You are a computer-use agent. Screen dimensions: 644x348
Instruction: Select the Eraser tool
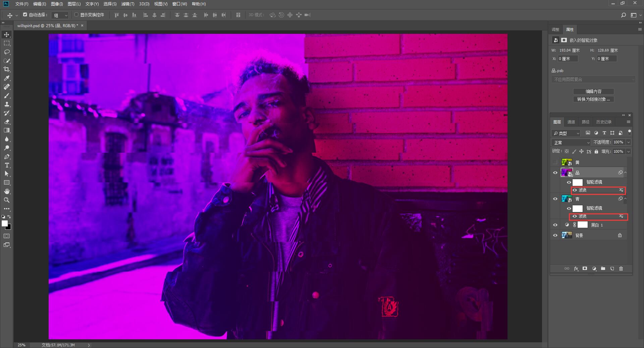(7, 122)
